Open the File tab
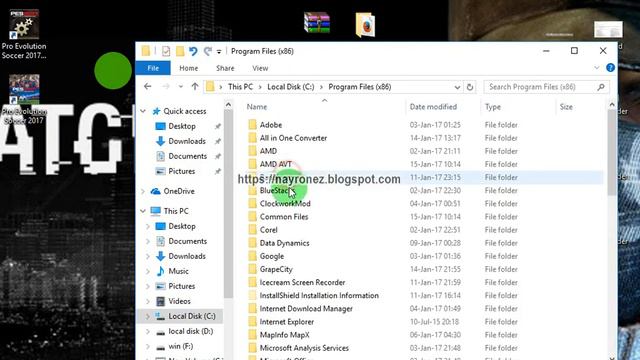Screen dimensions: 640x360 click(x=153, y=68)
